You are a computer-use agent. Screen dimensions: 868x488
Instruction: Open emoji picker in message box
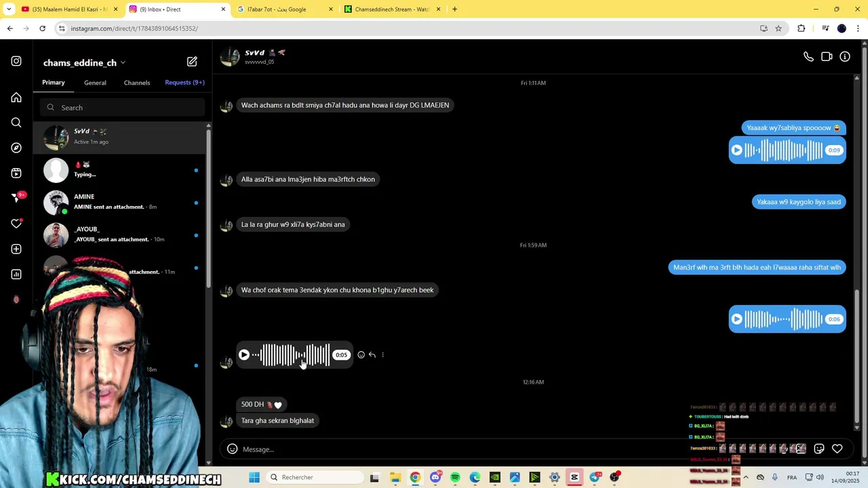pyautogui.click(x=232, y=449)
